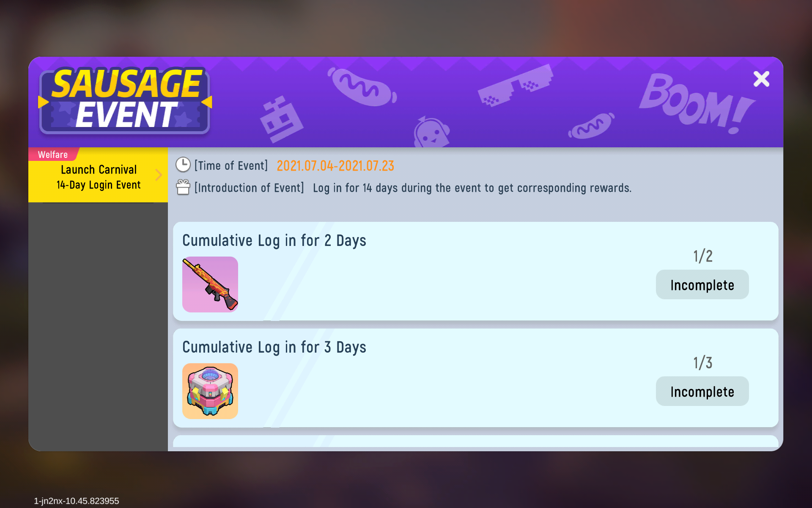Screen dimensions: 812x508
Task: Click the event date range text
Action: 335,166
